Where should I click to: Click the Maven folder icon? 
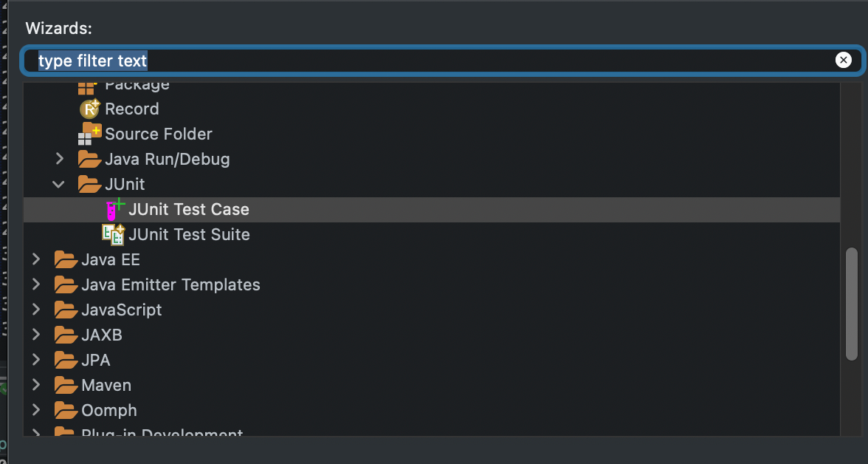point(66,385)
